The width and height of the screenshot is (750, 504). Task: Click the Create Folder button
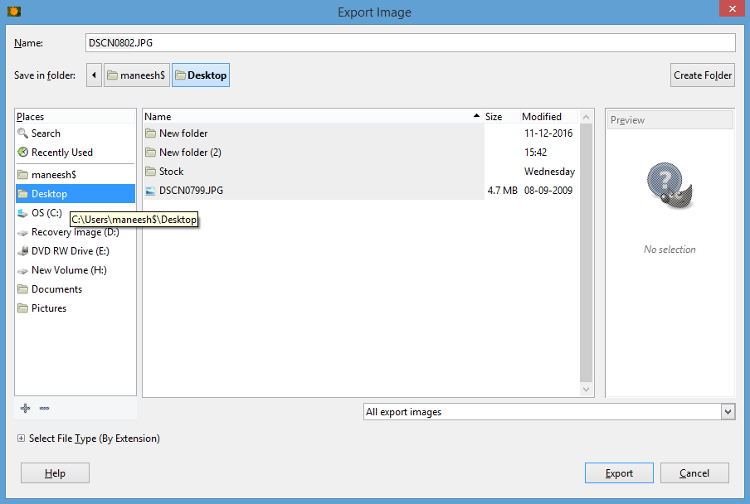(702, 75)
